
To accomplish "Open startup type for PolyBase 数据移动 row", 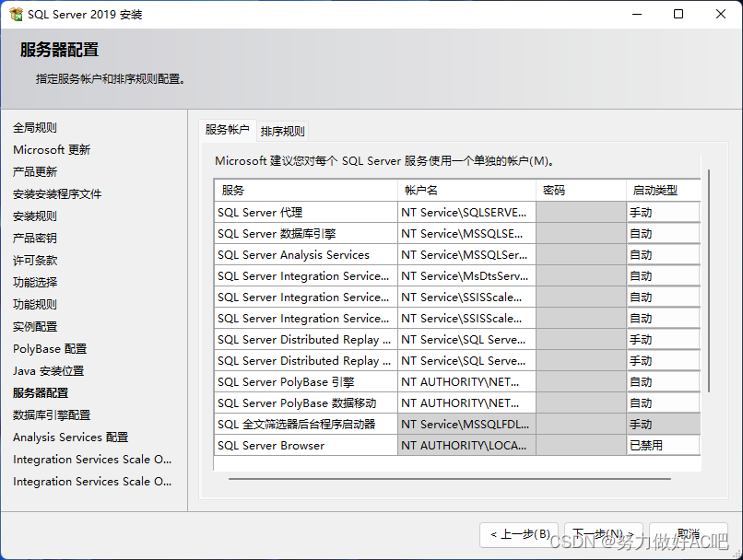I will pyautogui.click(x=664, y=403).
